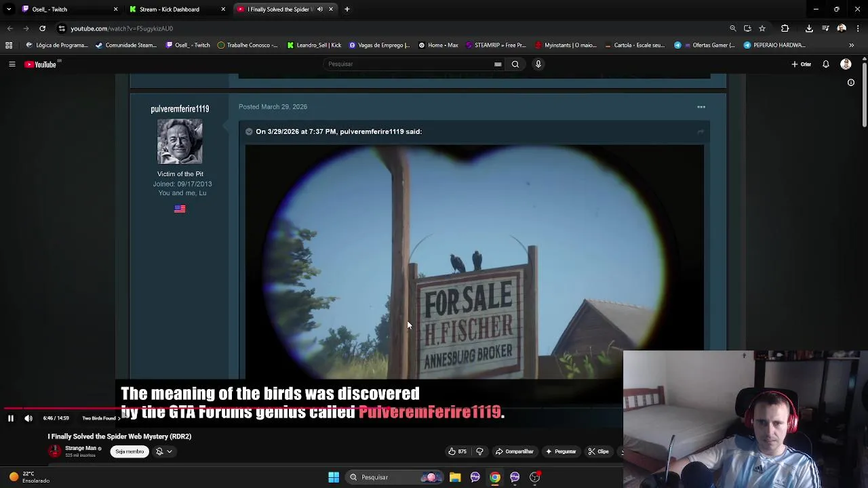Open Chrome from the taskbar

pyautogui.click(x=495, y=477)
